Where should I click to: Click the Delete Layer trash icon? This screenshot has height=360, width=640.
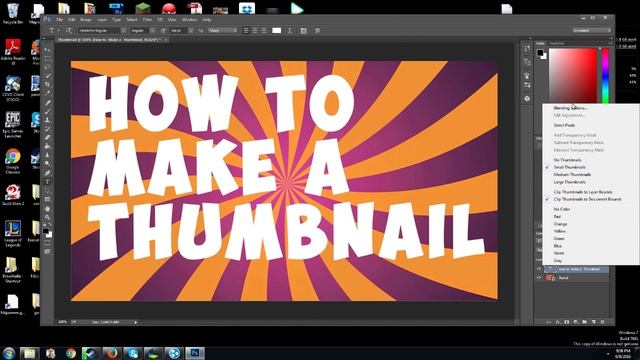602,322
